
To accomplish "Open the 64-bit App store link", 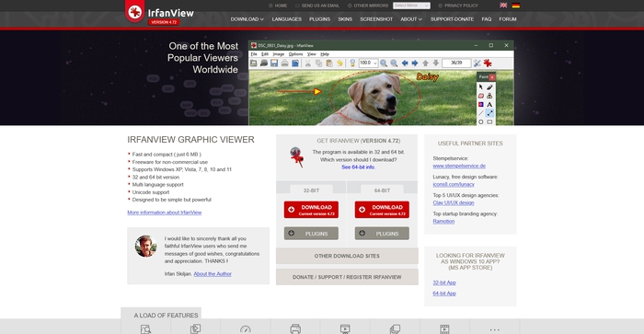I will pyautogui.click(x=444, y=294).
